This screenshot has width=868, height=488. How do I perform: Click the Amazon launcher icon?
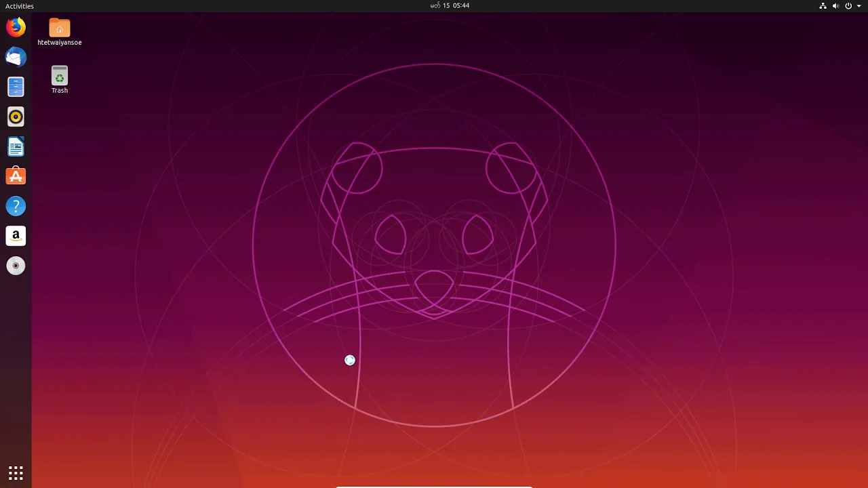[16, 236]
